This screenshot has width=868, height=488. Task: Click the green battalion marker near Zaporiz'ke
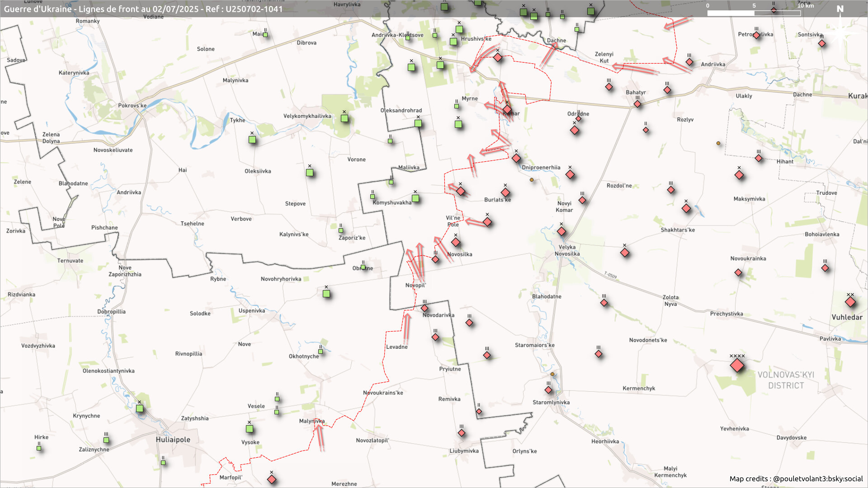[341, 230]
